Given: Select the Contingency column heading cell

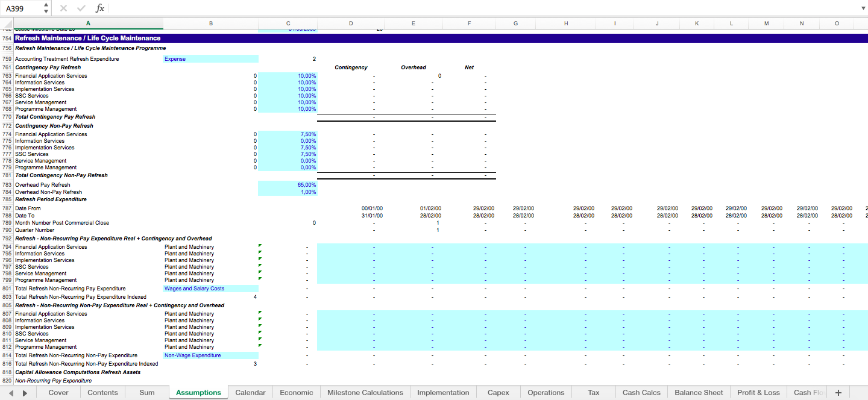Looking at the screenshot, I should click(x=351, y=67).
